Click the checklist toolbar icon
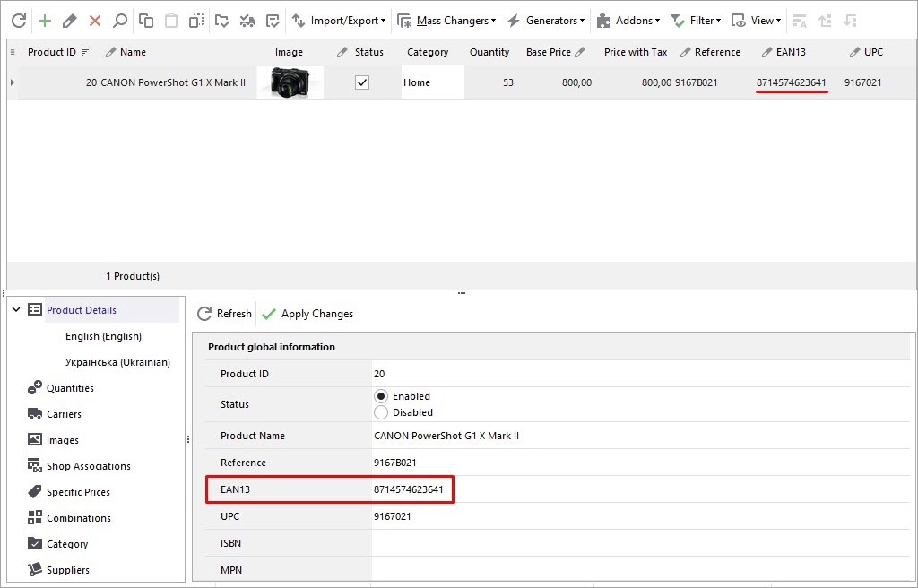Viewport: 918px width, 588px height. [273, 21]
